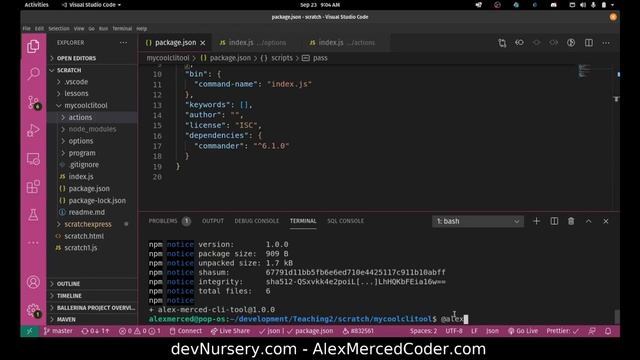Image resolution: width=640 pixels, height=360 pixels.
Task: Collapse the SCRATCH folder section
Action: coord(69,70)
